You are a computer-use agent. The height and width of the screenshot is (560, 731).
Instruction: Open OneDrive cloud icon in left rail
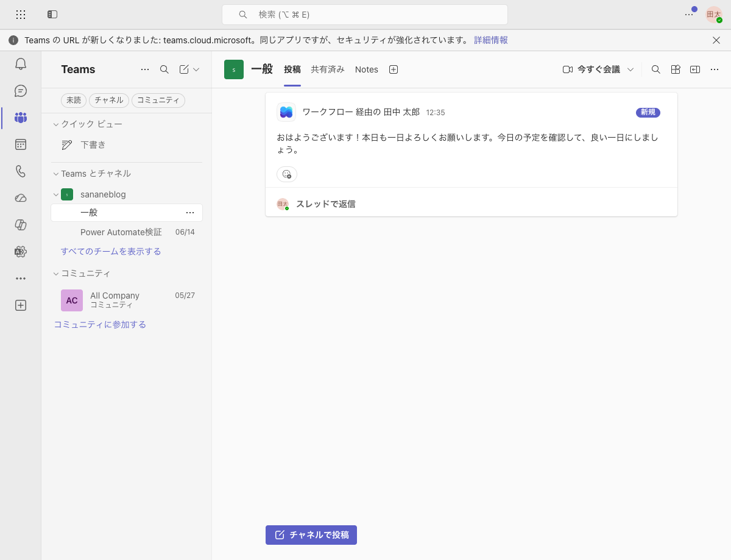click(21, 198)
